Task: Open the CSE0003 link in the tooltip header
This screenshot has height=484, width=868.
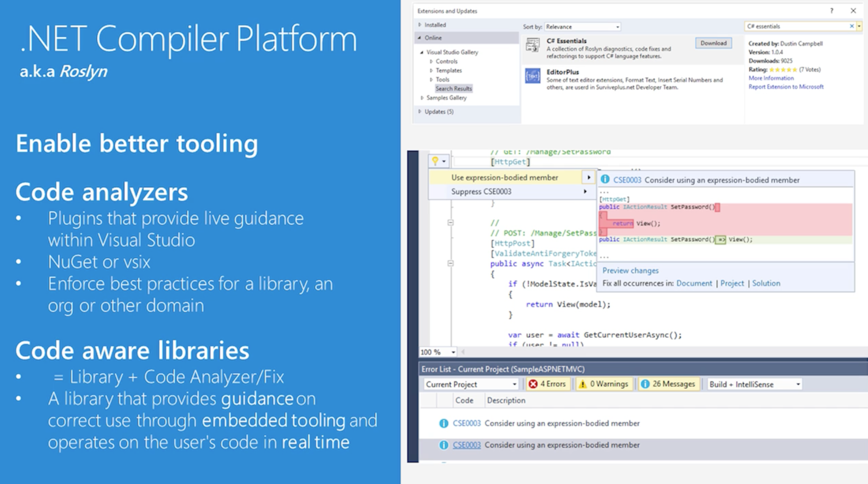Action: (x=627, y=180)
